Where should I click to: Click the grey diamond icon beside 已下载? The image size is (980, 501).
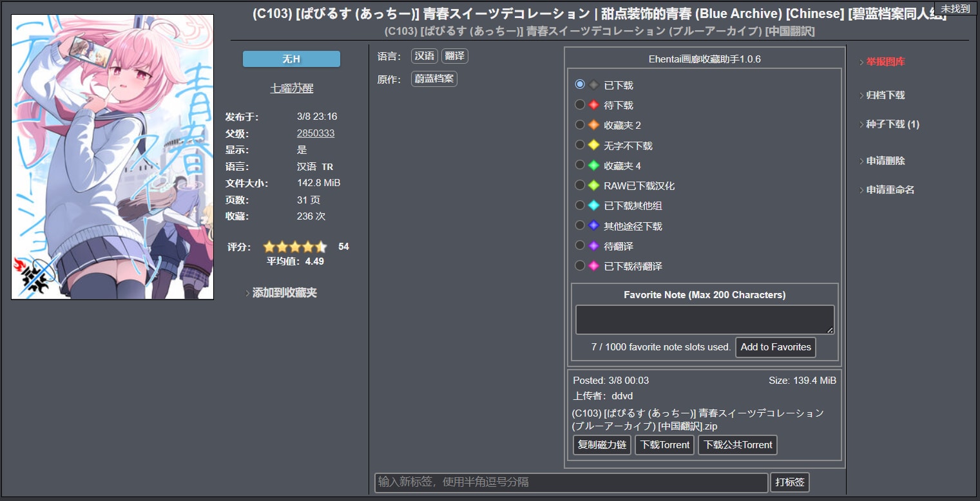pos(594,85)
